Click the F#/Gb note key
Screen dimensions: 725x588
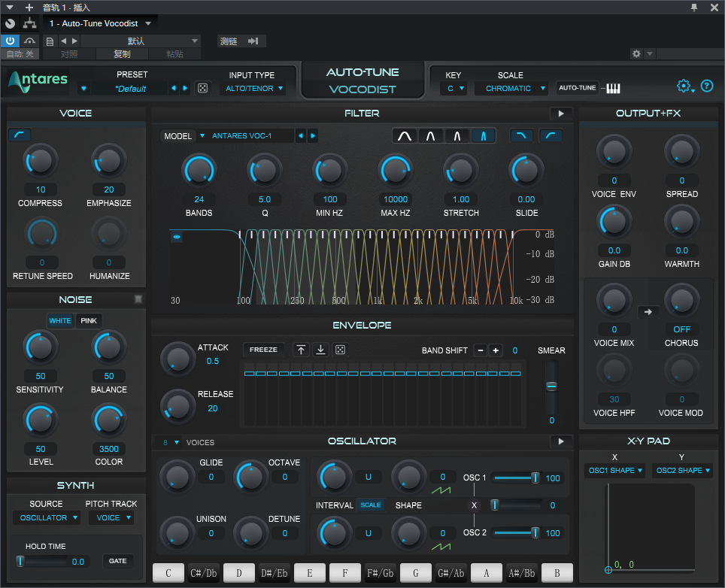click(381, 573)
